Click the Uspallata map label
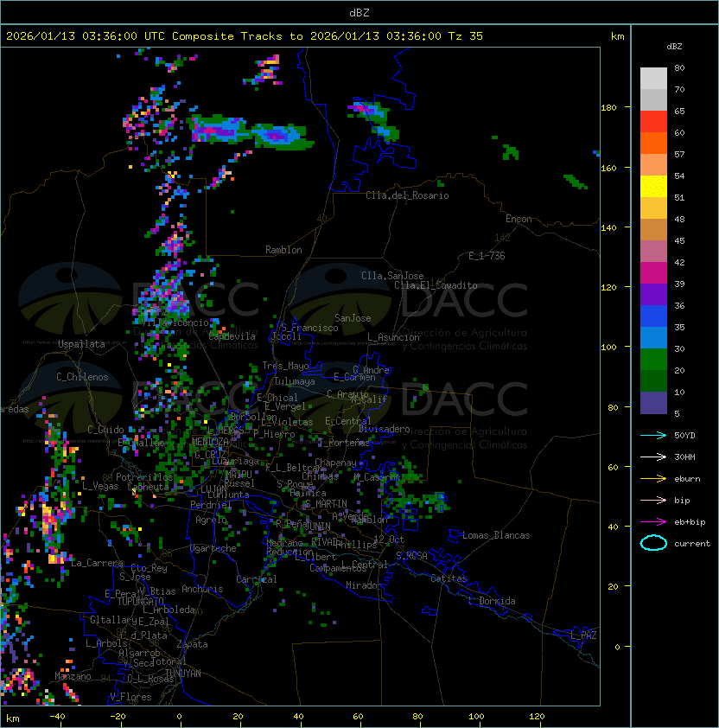This screenshot has height=728, width=719. (82, 344)
